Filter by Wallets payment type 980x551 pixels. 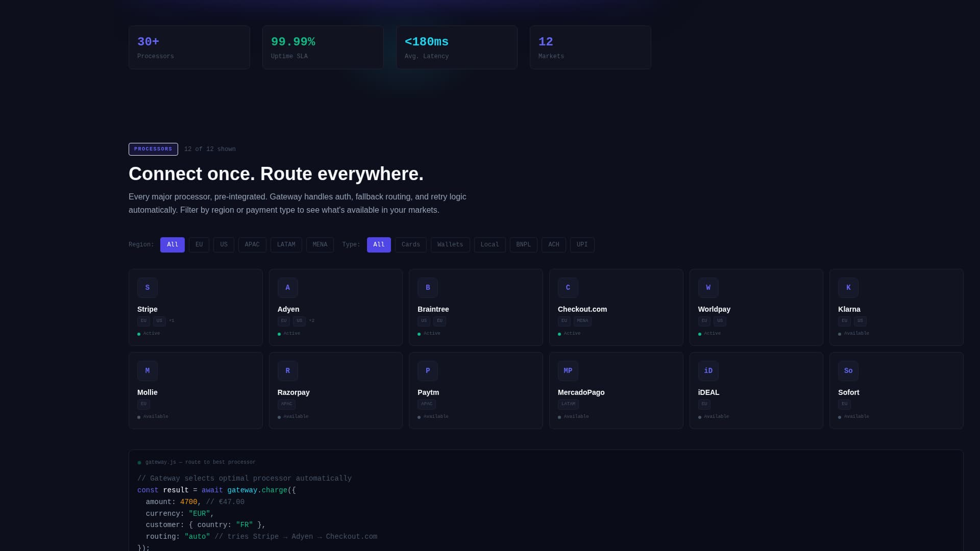click(x=450, y=245)
